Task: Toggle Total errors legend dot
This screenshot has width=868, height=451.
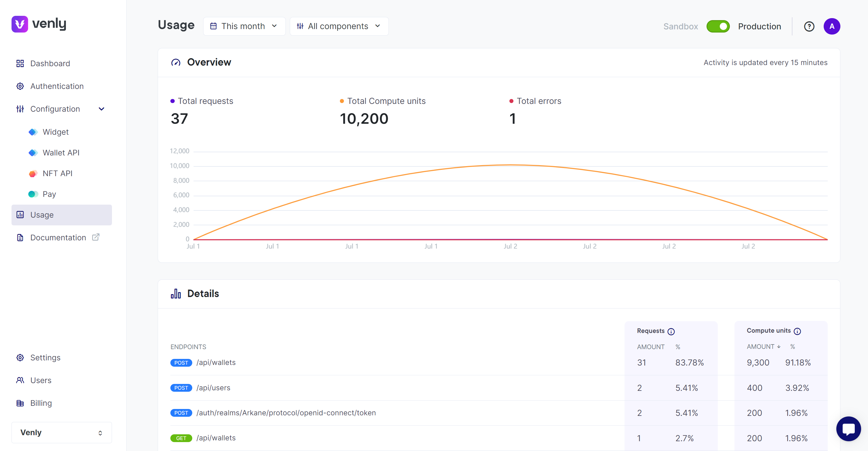Action: [511, 101]
